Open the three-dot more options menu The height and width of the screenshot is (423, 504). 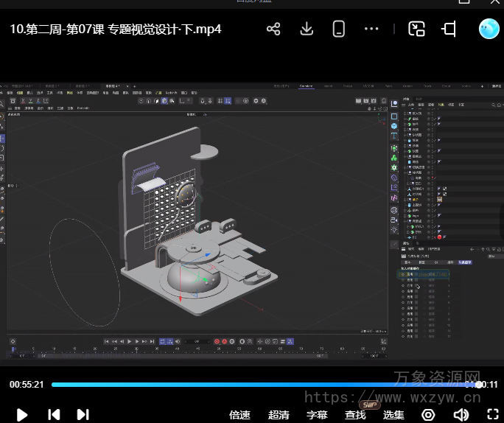(x=371, y=29)
